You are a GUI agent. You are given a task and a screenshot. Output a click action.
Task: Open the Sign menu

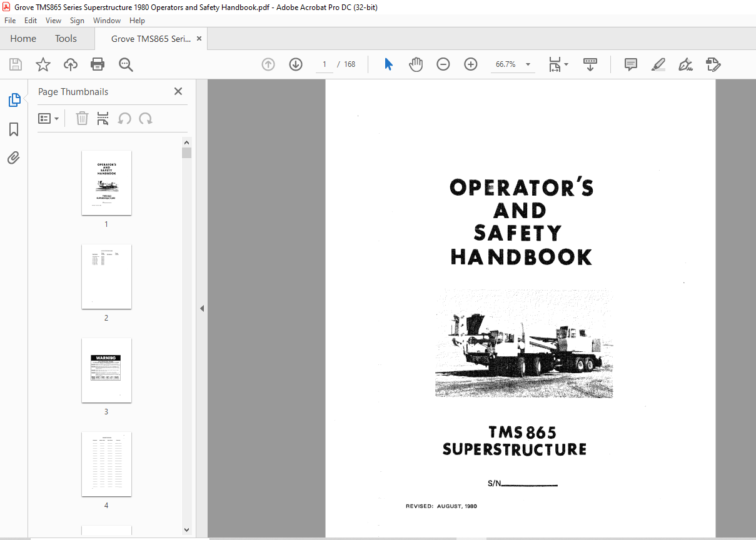tap(77, 21)
